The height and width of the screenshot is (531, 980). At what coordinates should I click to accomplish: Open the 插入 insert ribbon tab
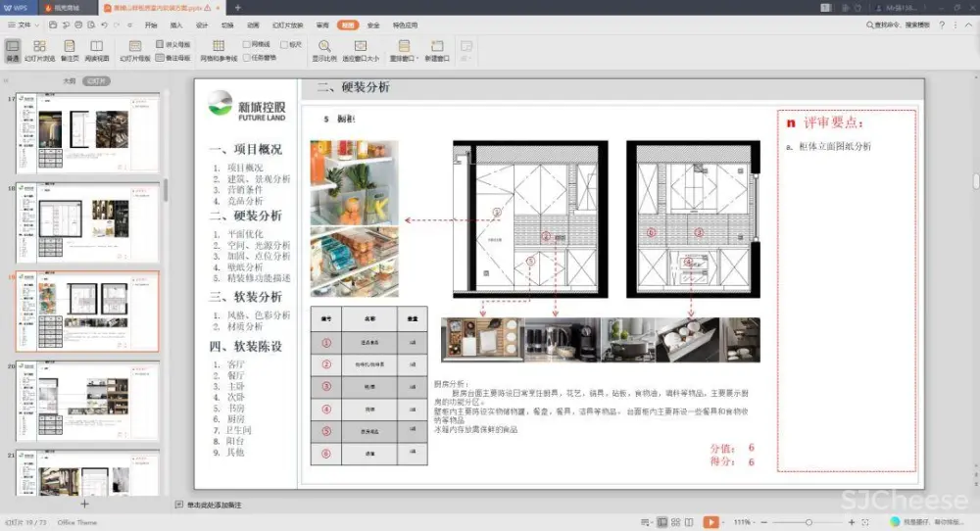pyautogui.click(x=176, y=24)
